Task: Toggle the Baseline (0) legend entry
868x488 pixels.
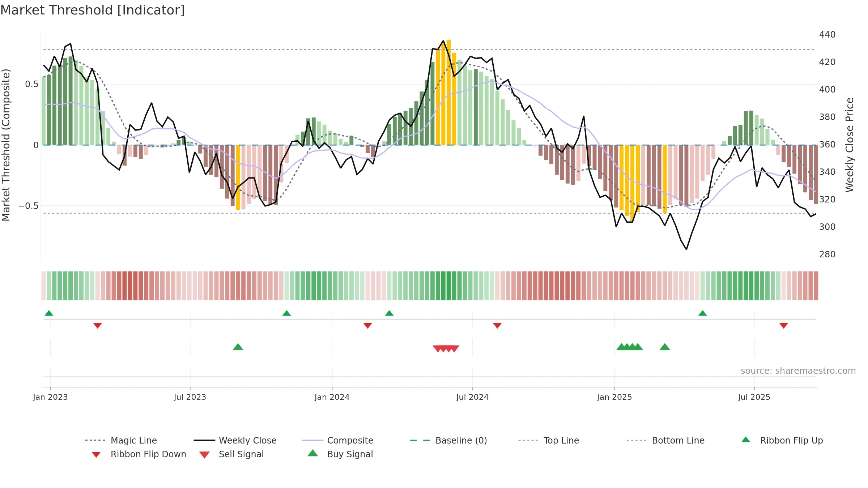Action: (x=448, y=440)
